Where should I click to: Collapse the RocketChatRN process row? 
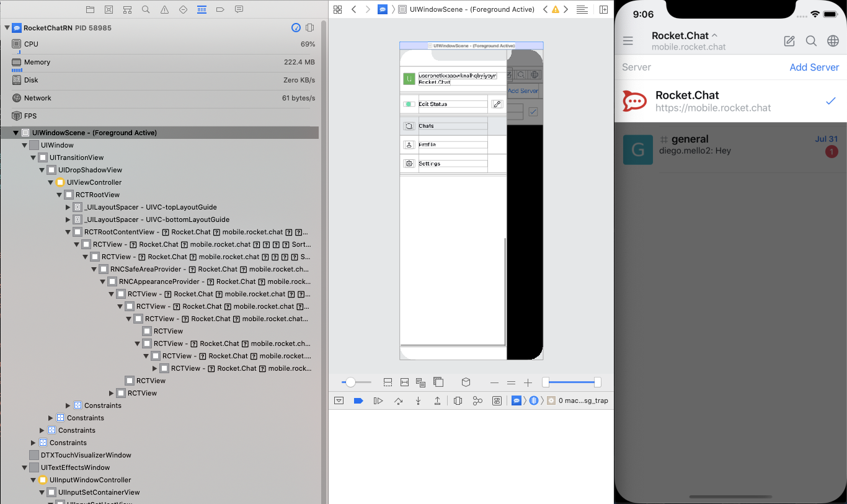tap(7, 28)
